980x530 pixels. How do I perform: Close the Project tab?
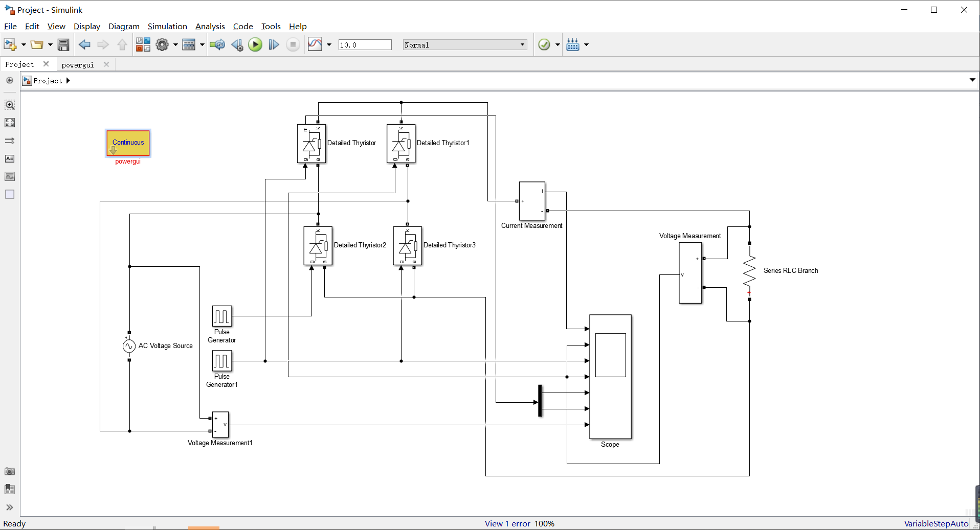tap(46, 64)
